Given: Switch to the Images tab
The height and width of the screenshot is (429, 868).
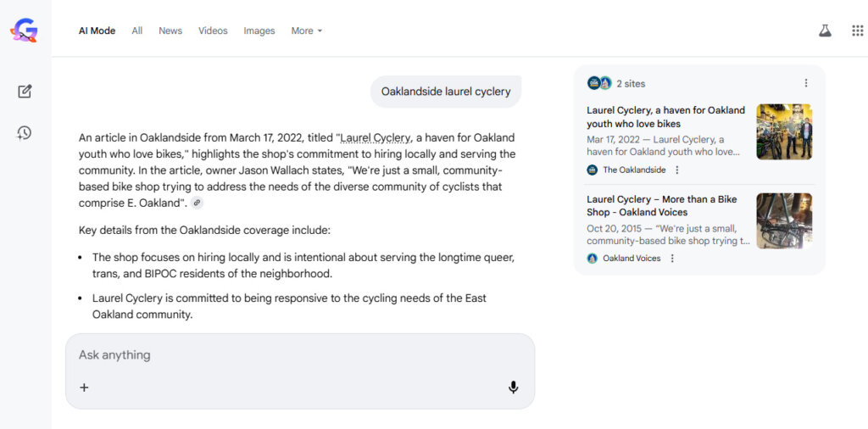Looking at the screenshot, I should pyautogui.click(x=259, y=31).
